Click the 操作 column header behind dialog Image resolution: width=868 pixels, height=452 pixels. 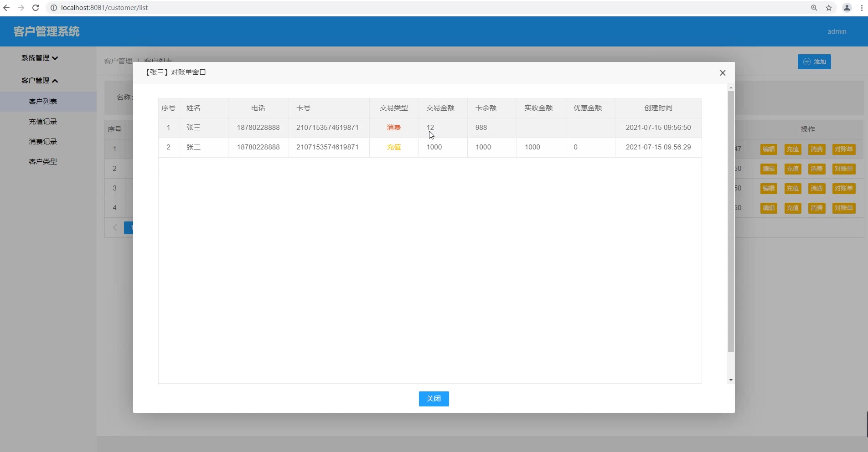807,129
